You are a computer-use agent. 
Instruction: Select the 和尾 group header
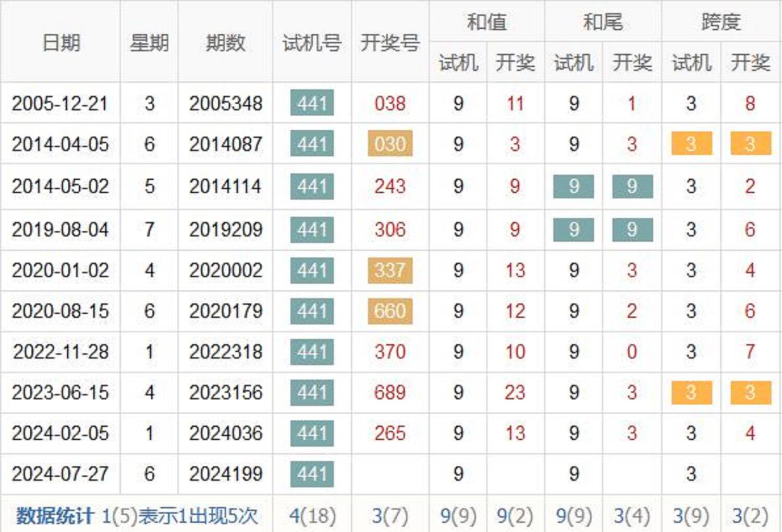pyautogui.click(x=603, y=22)
